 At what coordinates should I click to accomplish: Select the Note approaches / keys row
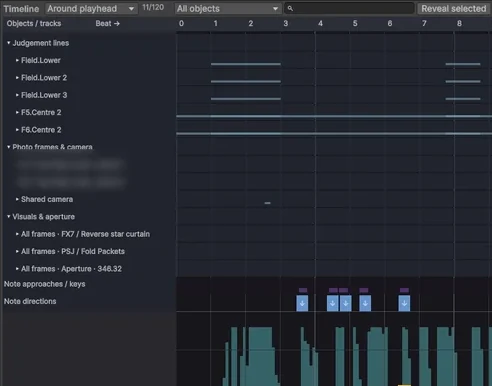click(45, 284)
